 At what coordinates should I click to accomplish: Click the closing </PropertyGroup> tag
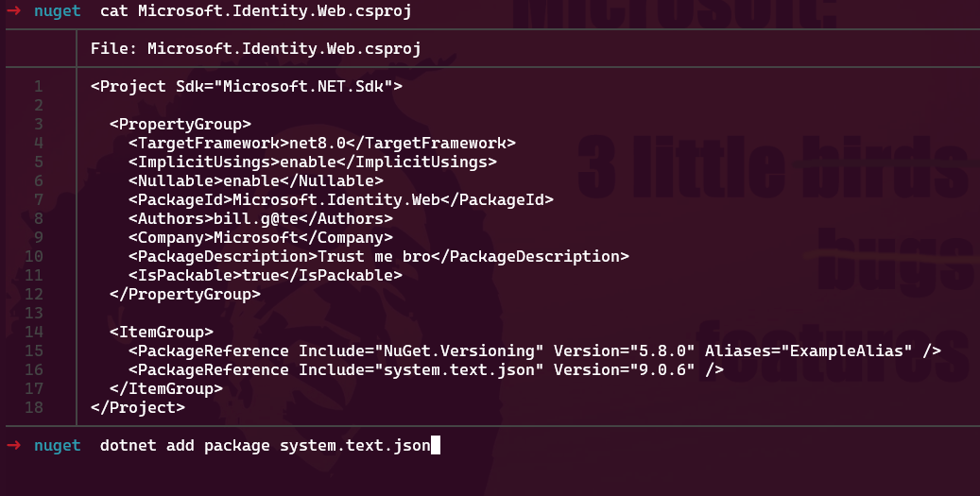point(185,294)
